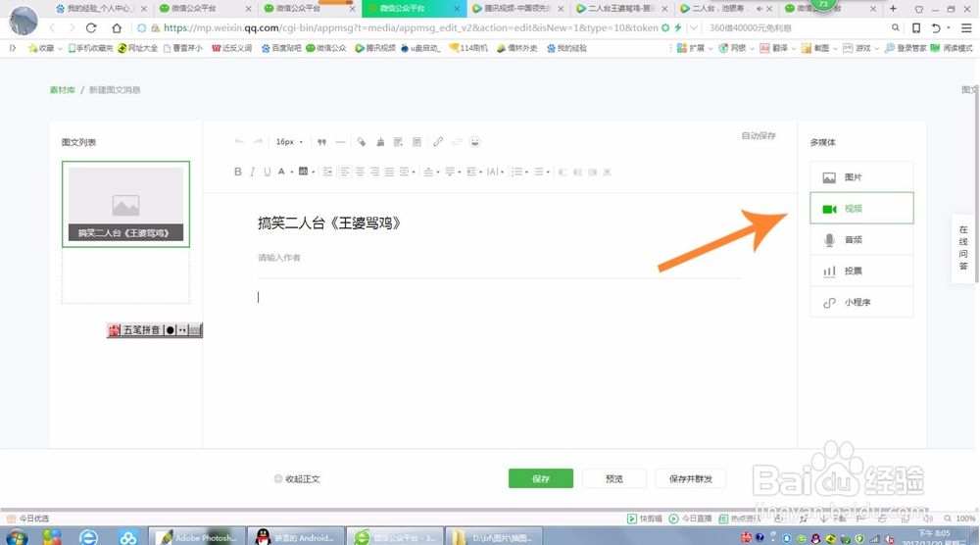Toggle italic formatting

coord(252,172)
